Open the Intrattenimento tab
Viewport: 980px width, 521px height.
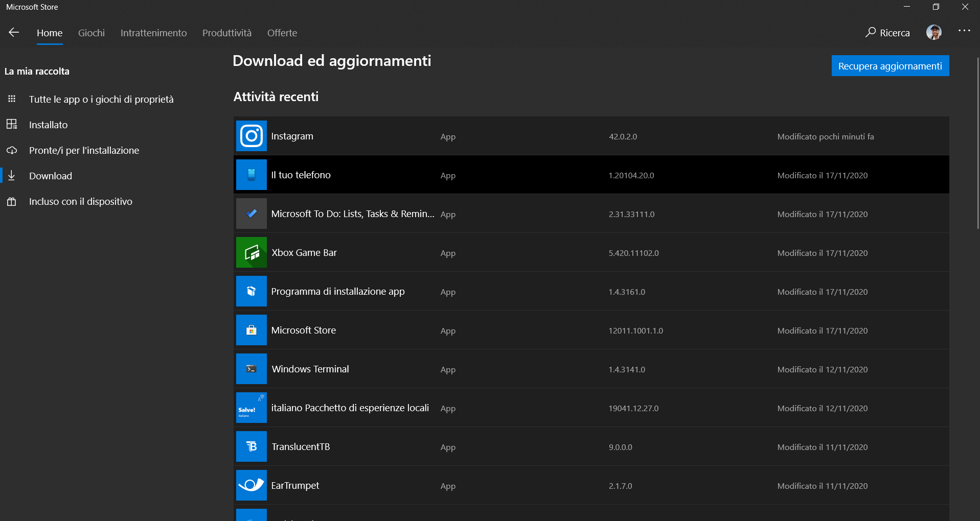(x=154, y=33)
